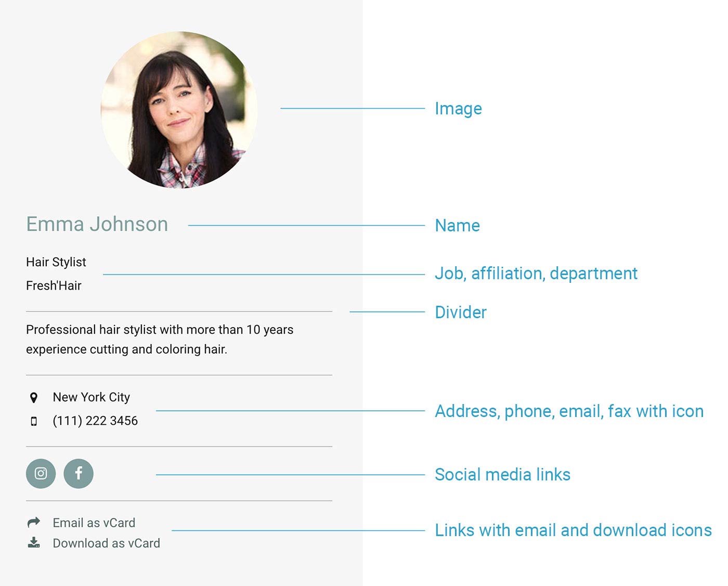The width and height of the screenshot is (728, 586).
Task: Select the Facebook social media icon
Action: (x=79, y=473)
